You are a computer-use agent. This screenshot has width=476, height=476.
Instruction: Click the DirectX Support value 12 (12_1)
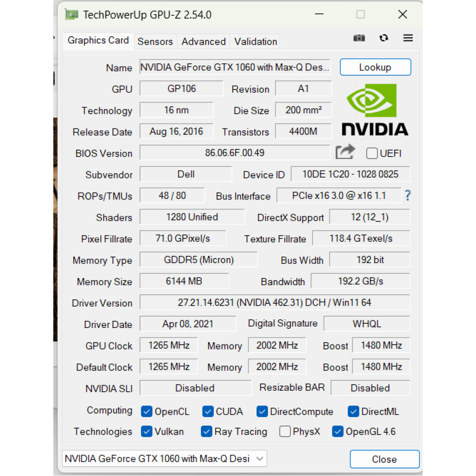pyautogui.click(x=369, y=217)
